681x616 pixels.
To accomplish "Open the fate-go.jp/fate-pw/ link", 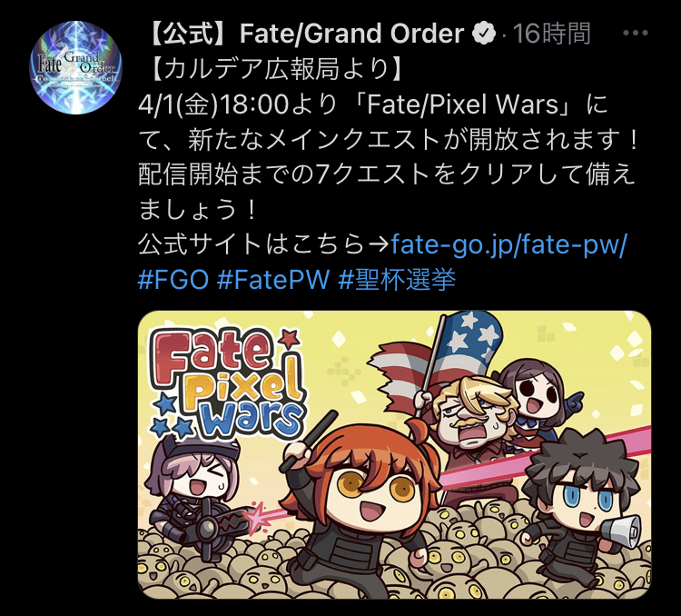I will (x=509, y=244).
